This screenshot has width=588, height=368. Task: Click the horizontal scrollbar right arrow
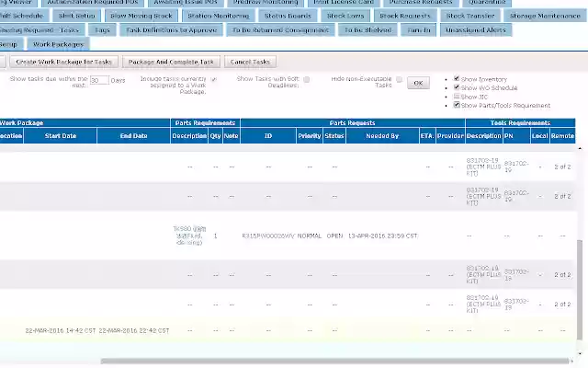point(572,362)
